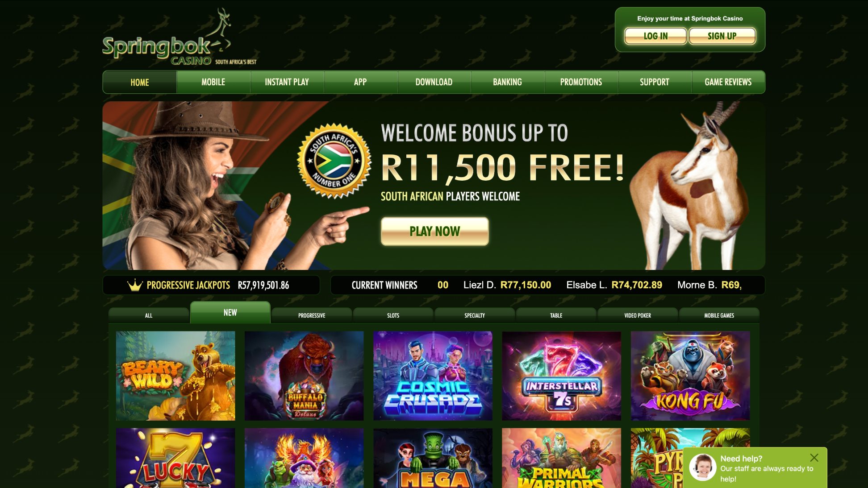Show All games tab
The image size is (868, 488).
tap(149, 315)
